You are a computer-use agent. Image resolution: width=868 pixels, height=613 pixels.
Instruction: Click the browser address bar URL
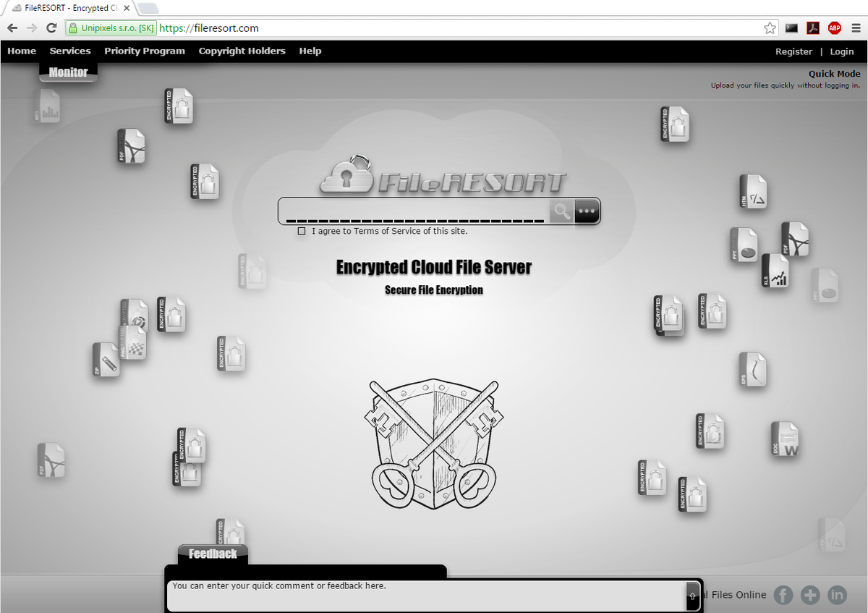[209, 28]
